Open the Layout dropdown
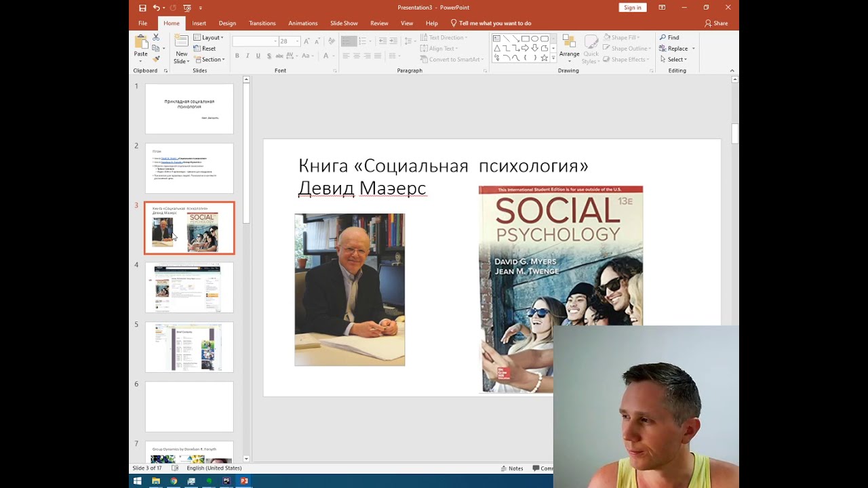The height and width of the screenshot is (488, 868). 208,37
